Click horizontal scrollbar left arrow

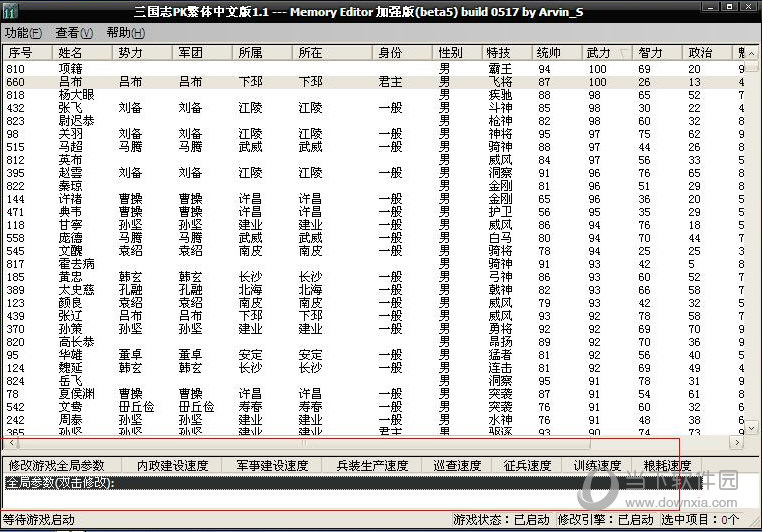(x=12, y=443)
